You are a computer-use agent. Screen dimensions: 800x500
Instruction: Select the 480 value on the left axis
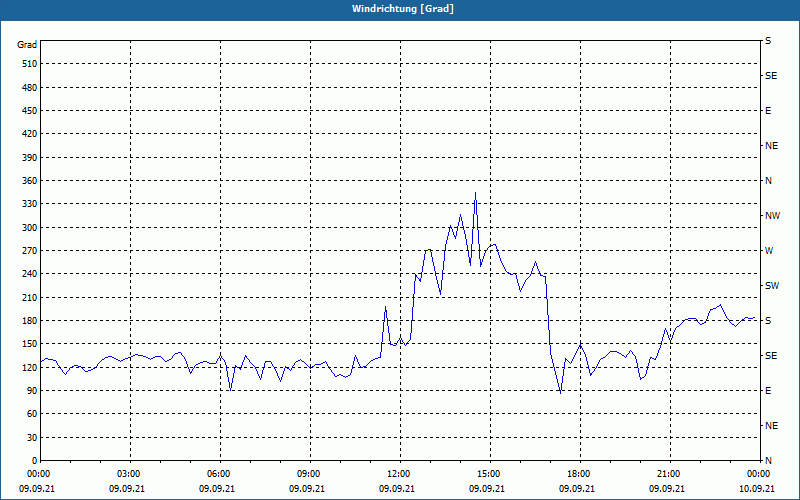[x=30, y=88]
